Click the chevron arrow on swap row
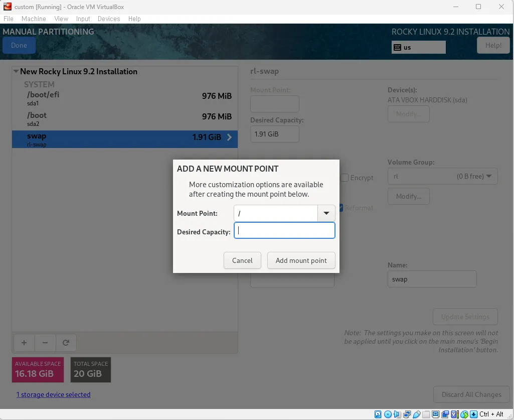The height and width of the screenshot is (420, 514). pos(230,137)
